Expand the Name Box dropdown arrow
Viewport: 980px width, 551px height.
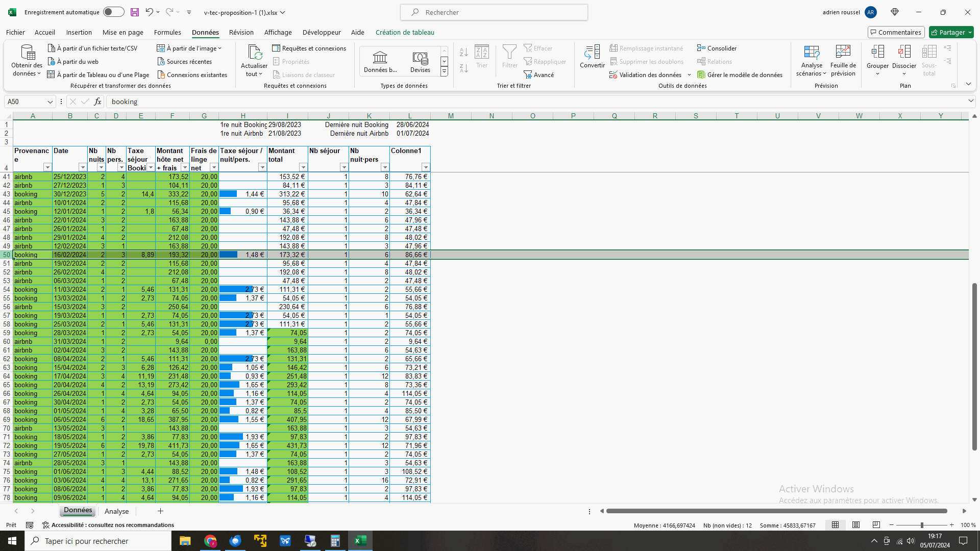pos(50,102)
